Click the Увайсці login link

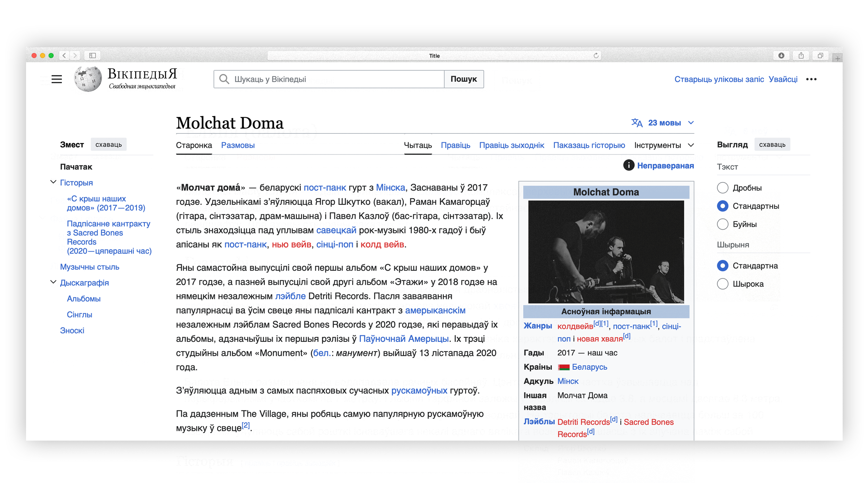point(783,79)
